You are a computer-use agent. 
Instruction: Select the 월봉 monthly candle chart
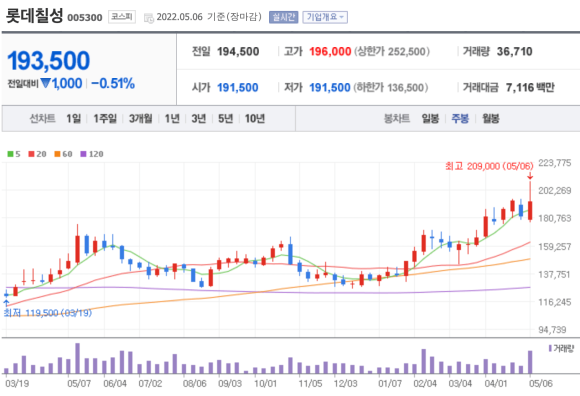[x=490, y=119]
